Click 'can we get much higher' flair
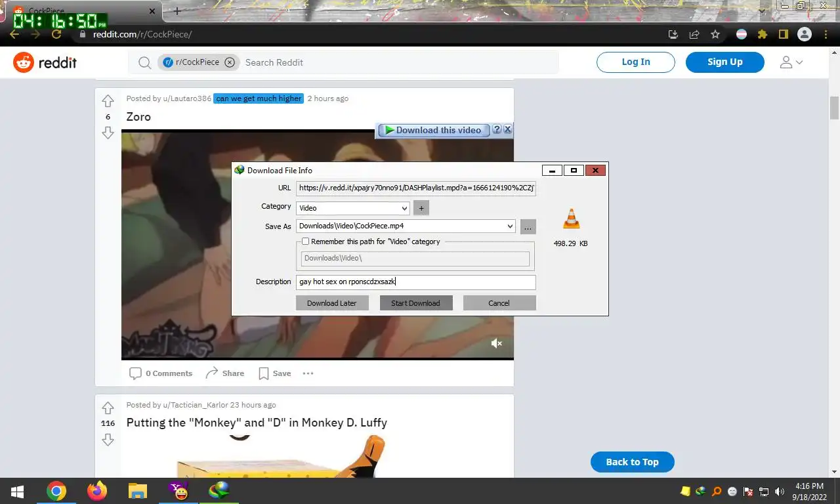This screenshot has height=504, width=840. 259,98
